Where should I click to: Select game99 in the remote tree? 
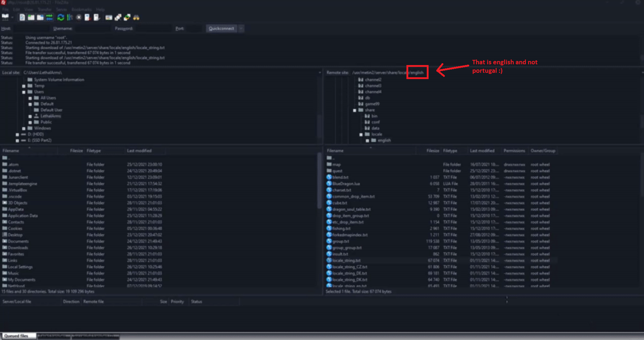click(x=372, y=104)
